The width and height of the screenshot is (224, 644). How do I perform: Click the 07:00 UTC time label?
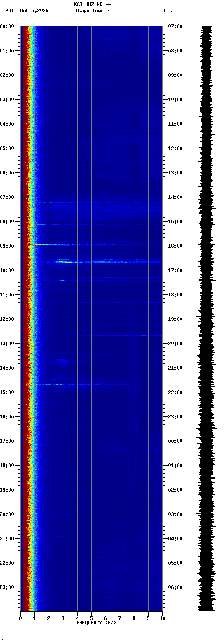[175, 26]
